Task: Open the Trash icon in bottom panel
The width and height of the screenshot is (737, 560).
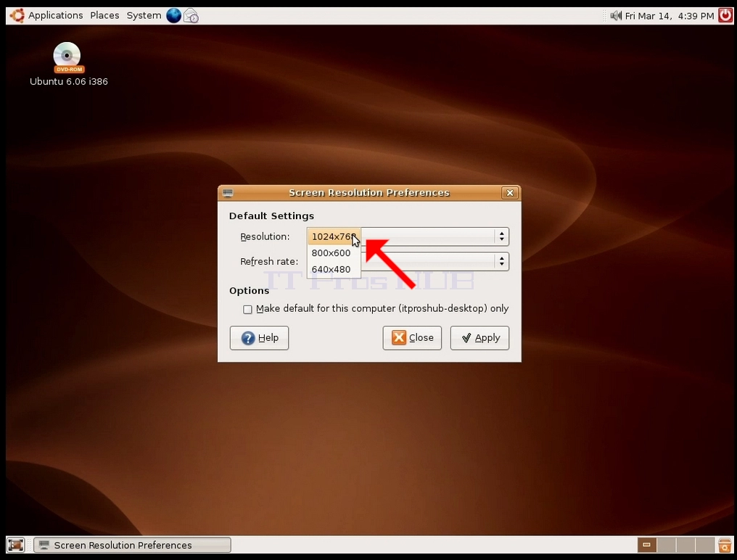Action: [725, 545]
